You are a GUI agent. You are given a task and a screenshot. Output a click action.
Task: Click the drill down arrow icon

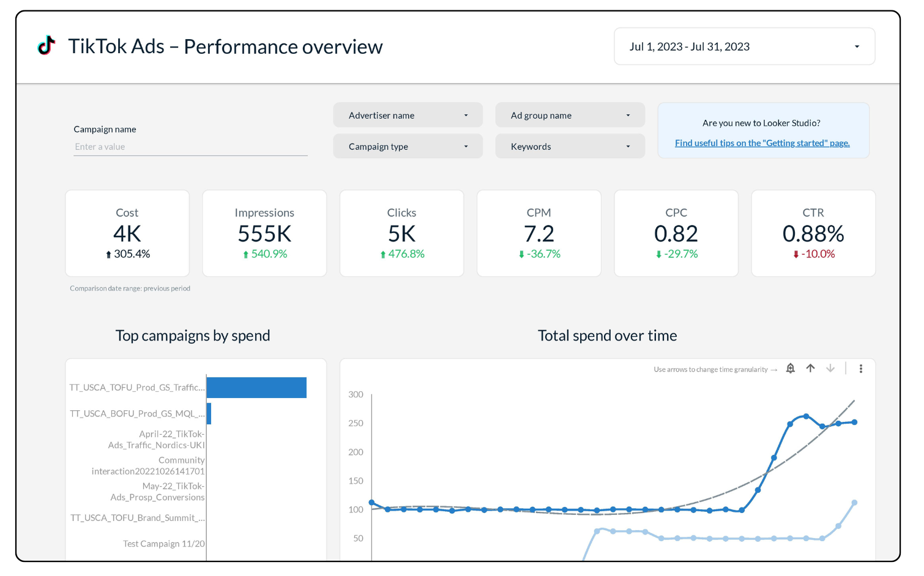click(830, 368)
